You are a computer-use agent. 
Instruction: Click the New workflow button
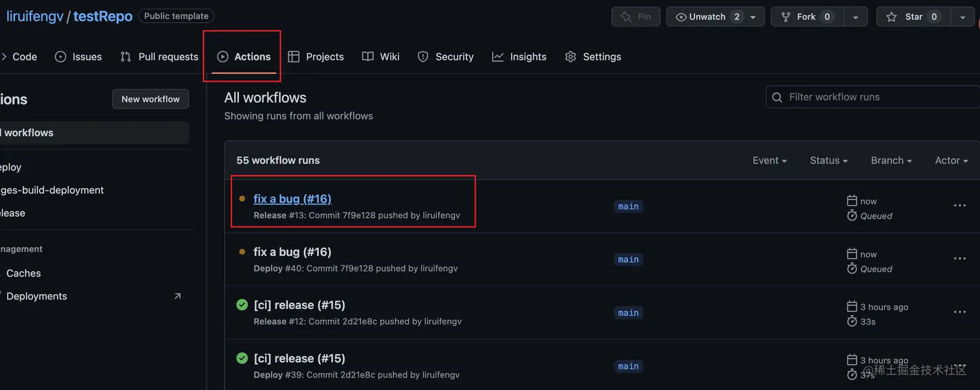pos(150,99)
